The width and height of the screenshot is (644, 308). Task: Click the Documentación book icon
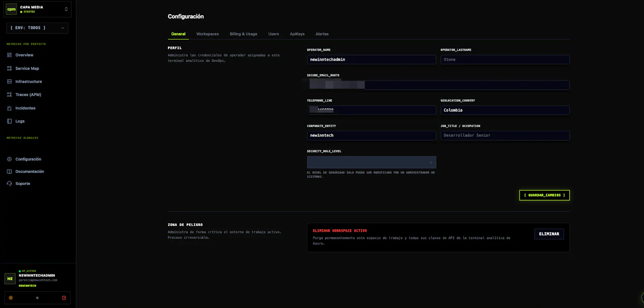point(9,172)
